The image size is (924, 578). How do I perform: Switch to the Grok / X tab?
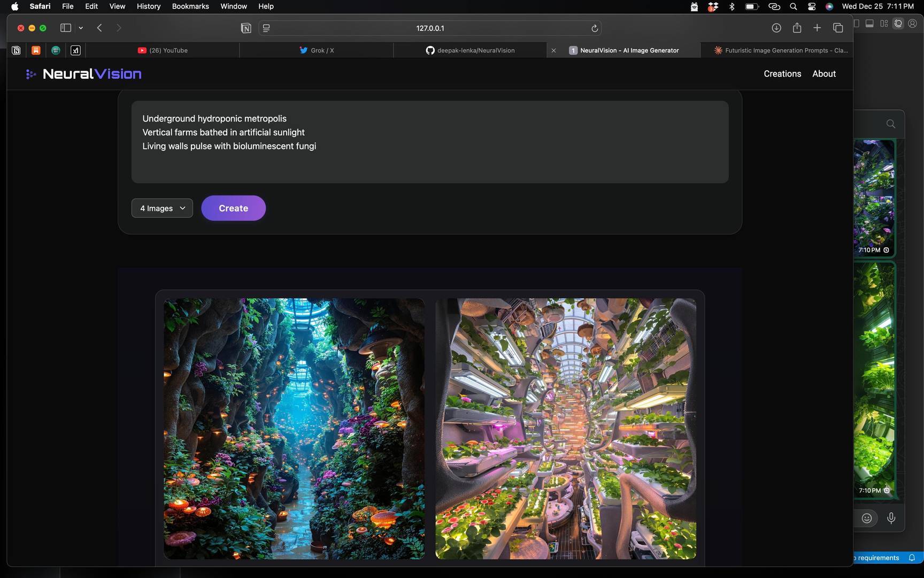(317, 50)
